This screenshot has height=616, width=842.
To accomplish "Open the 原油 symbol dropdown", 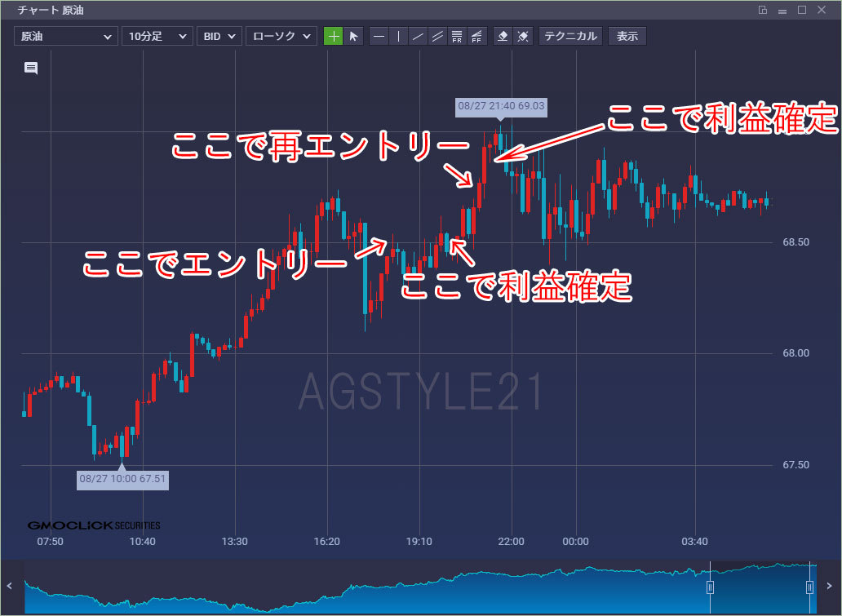I will coord(65,37).
